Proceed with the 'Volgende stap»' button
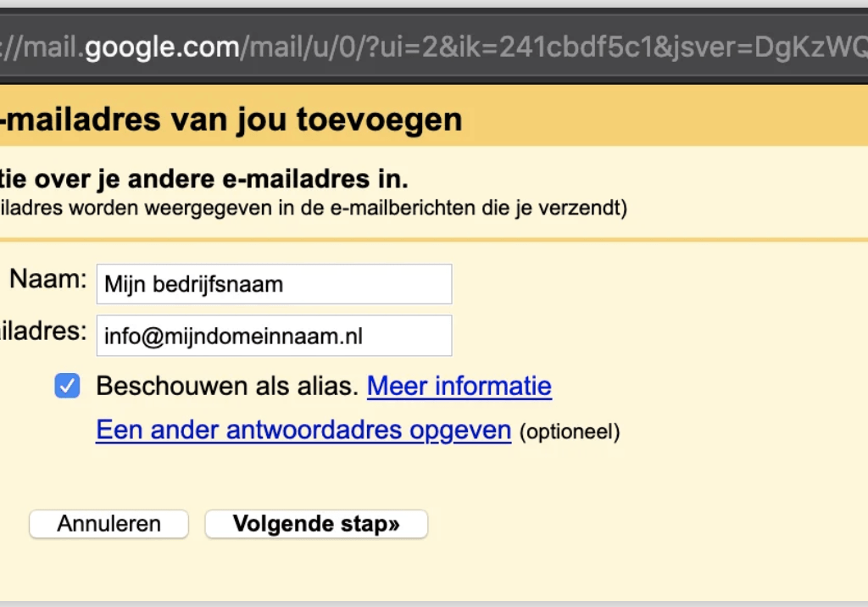Screen dimensions: 868x607 coord(316,524)
